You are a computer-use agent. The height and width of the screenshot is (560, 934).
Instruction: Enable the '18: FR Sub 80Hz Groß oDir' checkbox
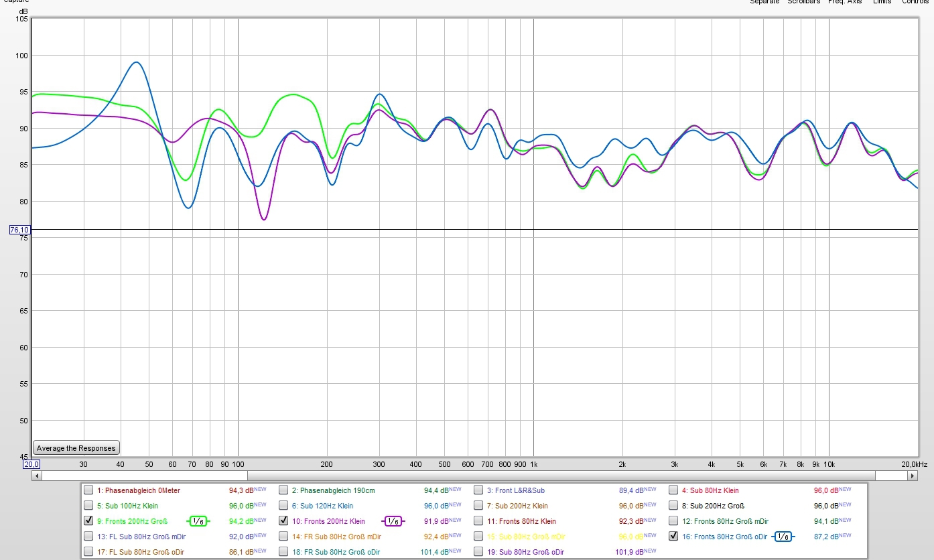[x=283, y=551]
